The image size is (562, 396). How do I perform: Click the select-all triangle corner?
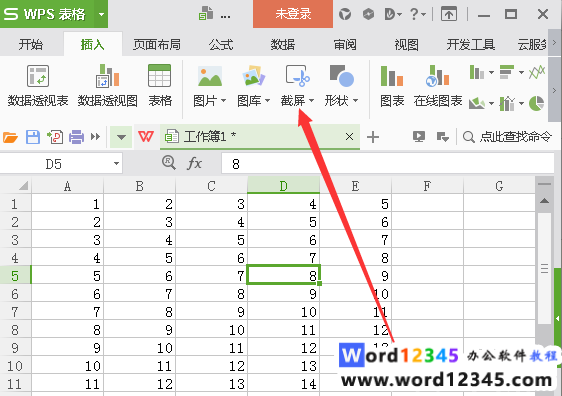point(23,186)
